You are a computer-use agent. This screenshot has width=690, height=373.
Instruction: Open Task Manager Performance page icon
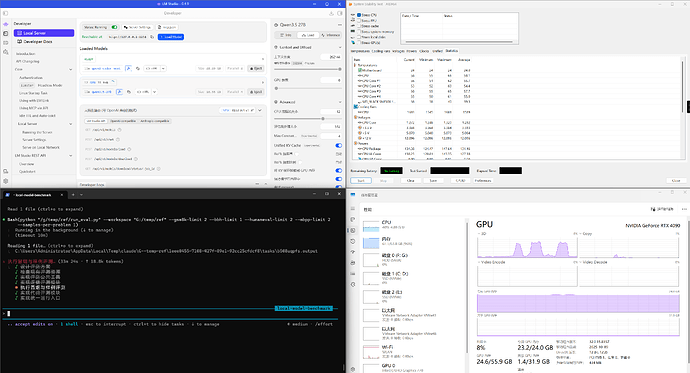click(353, 230)
